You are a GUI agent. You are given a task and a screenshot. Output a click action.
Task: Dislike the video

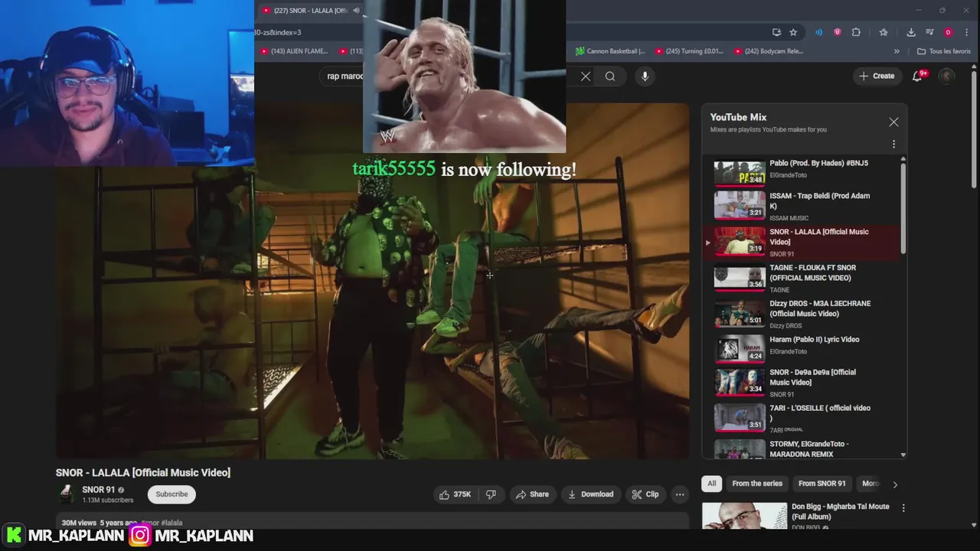[x=491, y=494]
